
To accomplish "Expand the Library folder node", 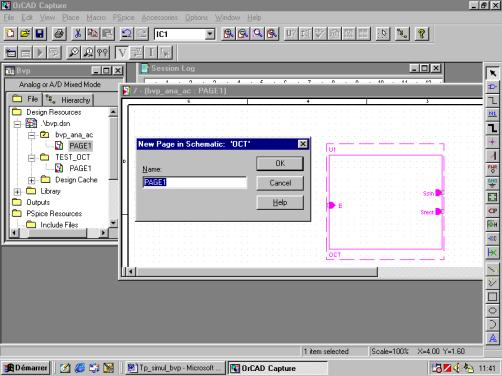I will point(17,192).
